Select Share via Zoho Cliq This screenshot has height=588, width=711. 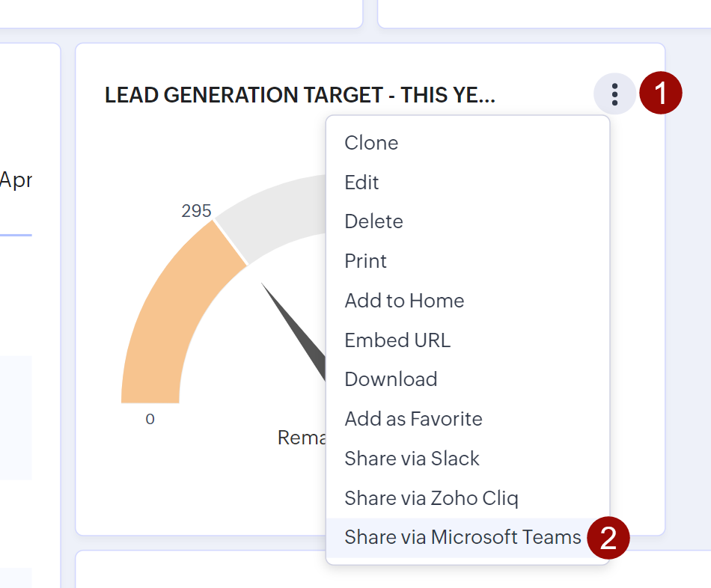(x=431, y=498)
